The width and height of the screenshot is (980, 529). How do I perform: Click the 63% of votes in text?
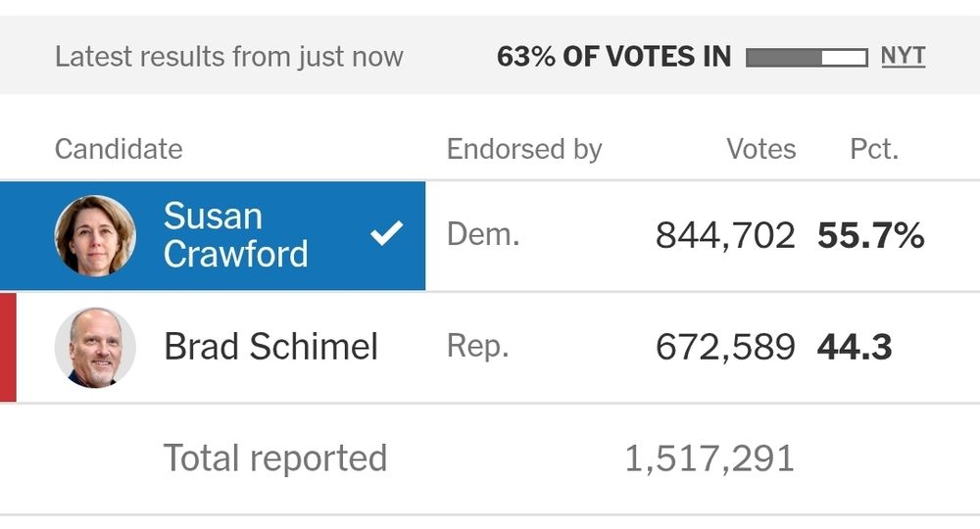tap(613, 57)
